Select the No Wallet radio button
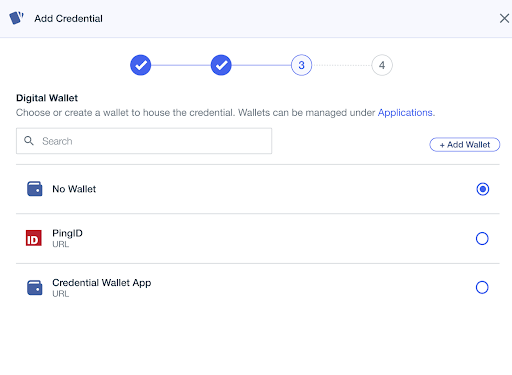This screenshot has height=375, width=512. (482, 189)
